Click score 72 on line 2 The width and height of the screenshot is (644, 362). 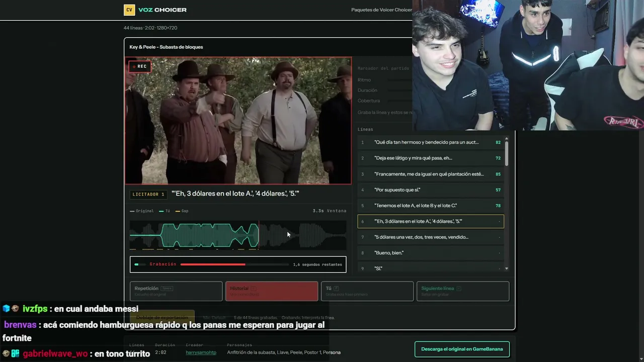coord(498,158)
